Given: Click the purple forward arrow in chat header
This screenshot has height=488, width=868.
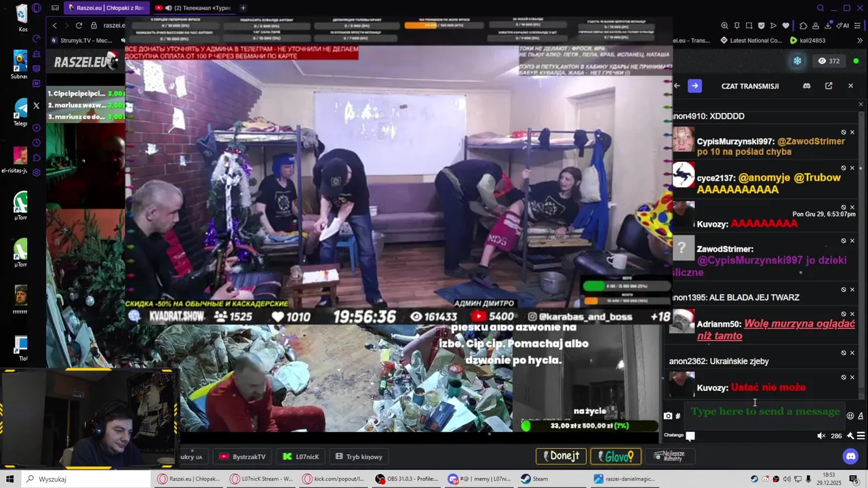Looking at the screenshot, I should coord(694,86).
